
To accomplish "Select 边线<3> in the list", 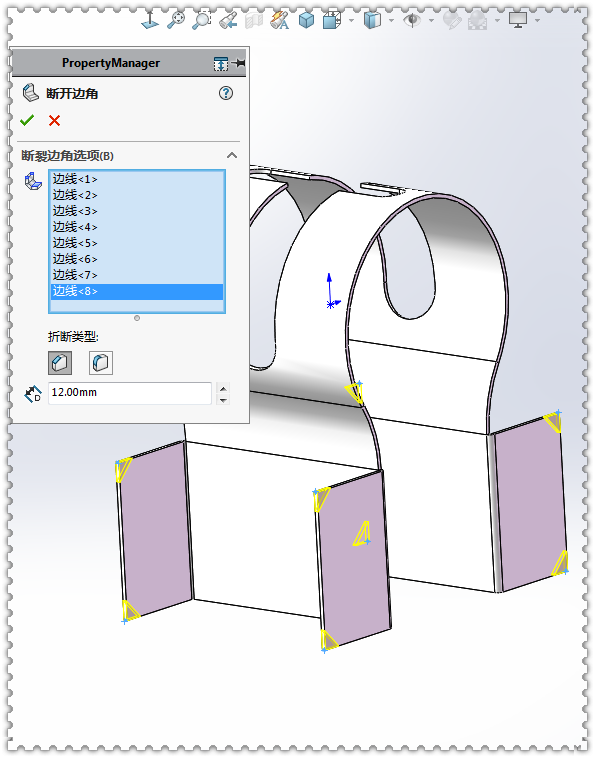I will point(137,211).
